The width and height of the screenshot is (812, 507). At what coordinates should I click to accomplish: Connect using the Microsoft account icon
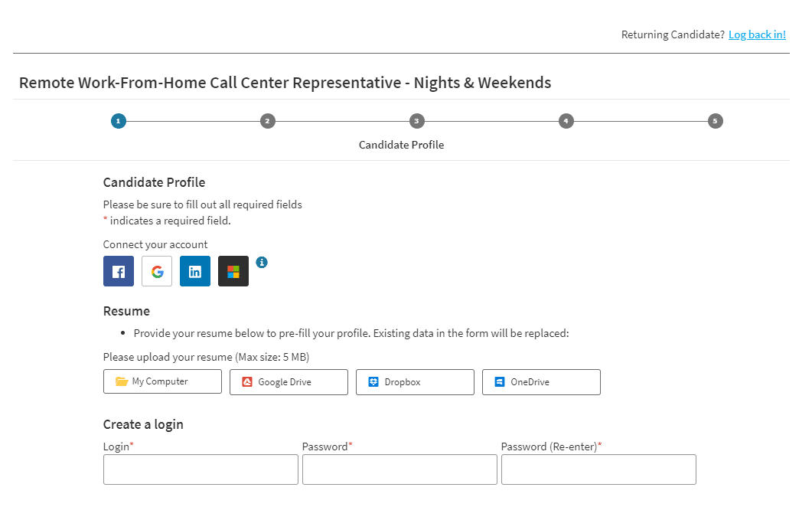pyautogui.click(x=233, y=271)
